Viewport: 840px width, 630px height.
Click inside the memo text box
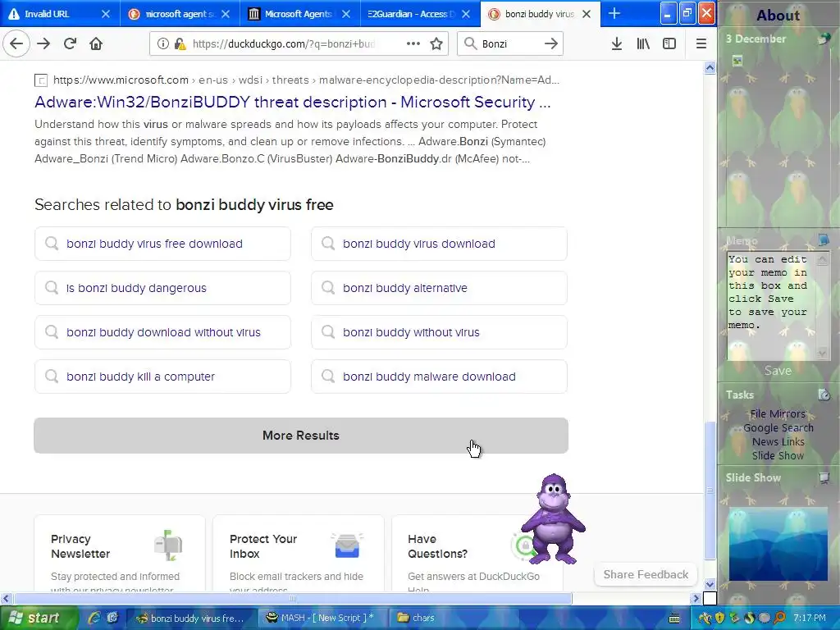tap(771, 305)
